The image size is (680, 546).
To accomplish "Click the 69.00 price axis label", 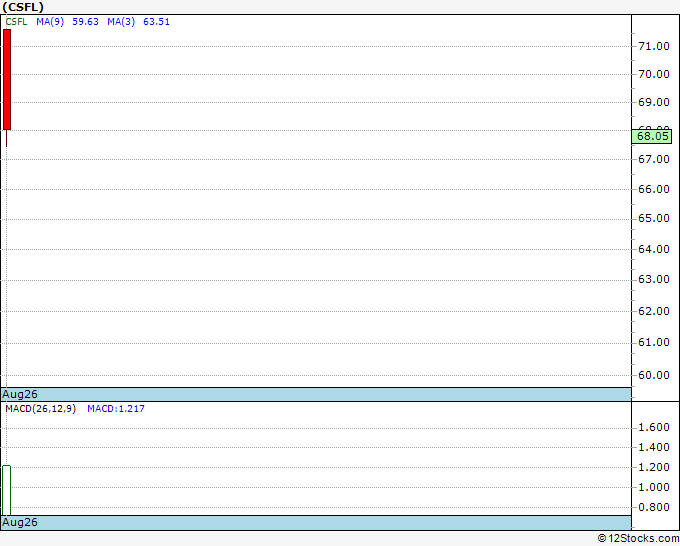I will [x=654, y=102].
